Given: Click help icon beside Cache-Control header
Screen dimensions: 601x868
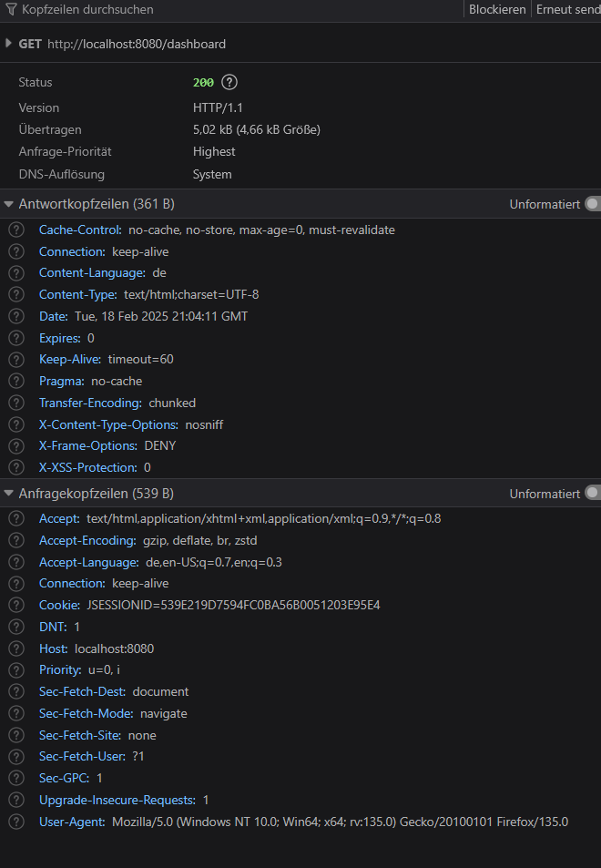Looking at the screenshot, I should click(16, 230).
